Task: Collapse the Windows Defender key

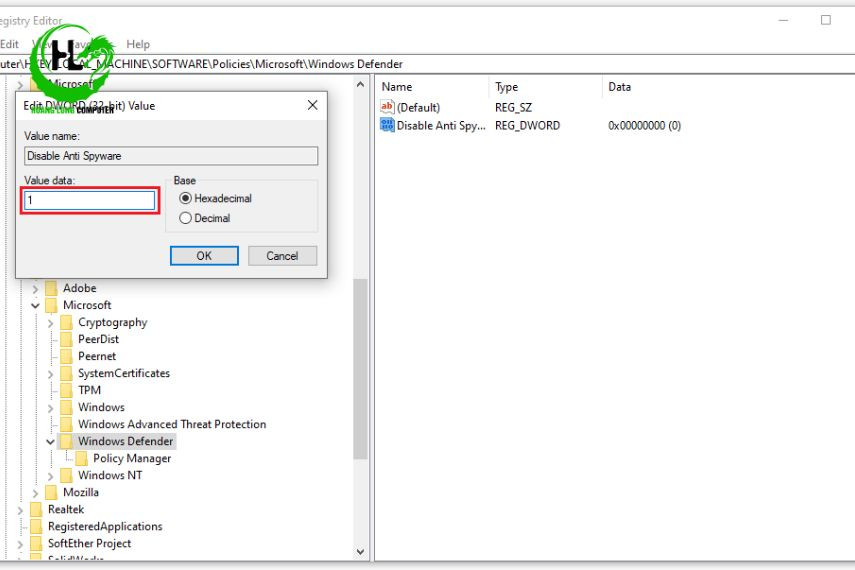Action: (50, 442)
